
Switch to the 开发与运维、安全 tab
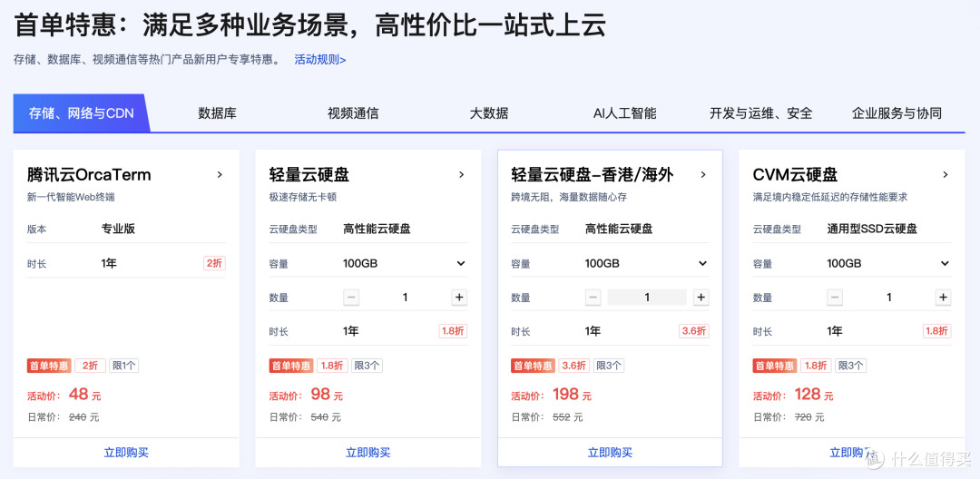tap(760, 113)
